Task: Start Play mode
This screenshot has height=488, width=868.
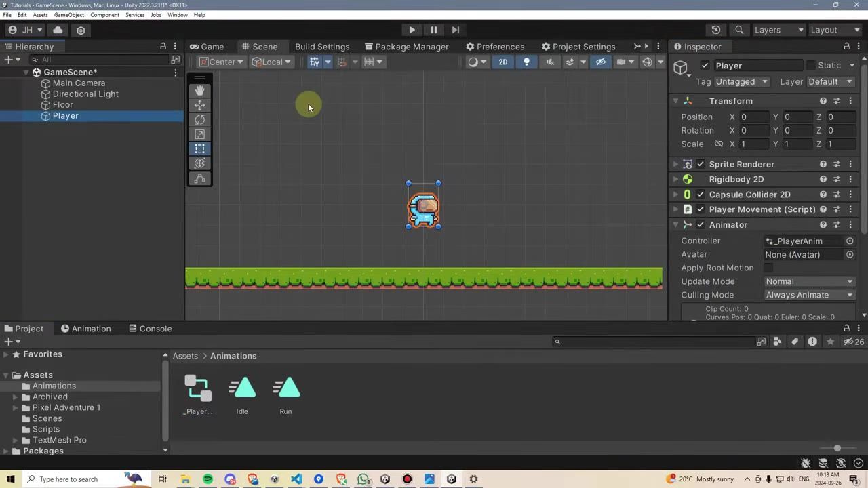Action: click(x=412, y=30)
